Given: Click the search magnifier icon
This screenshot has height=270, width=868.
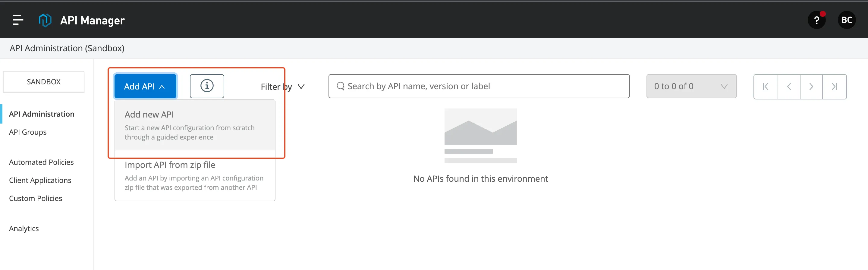Looking at the screenshot, I should click(340, 86).
